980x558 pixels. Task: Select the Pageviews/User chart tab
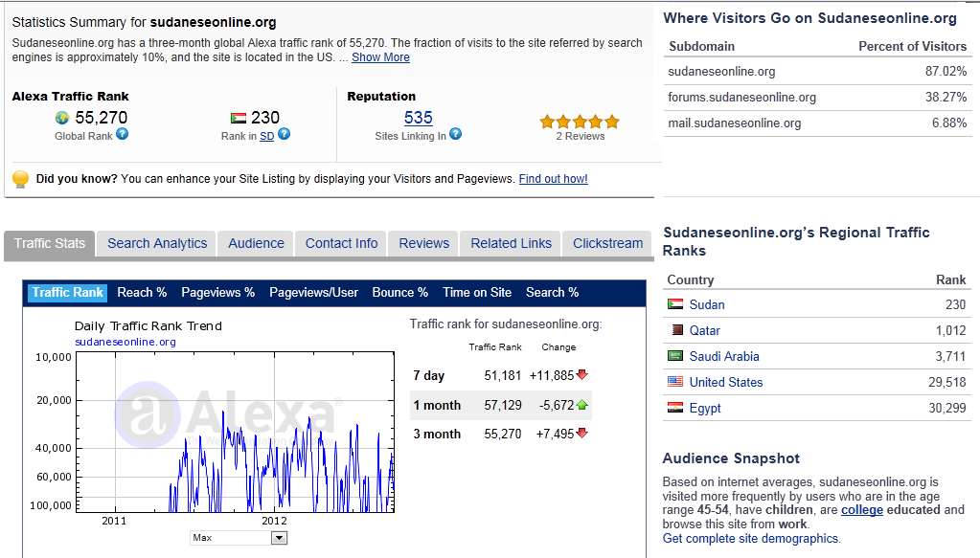313,293
